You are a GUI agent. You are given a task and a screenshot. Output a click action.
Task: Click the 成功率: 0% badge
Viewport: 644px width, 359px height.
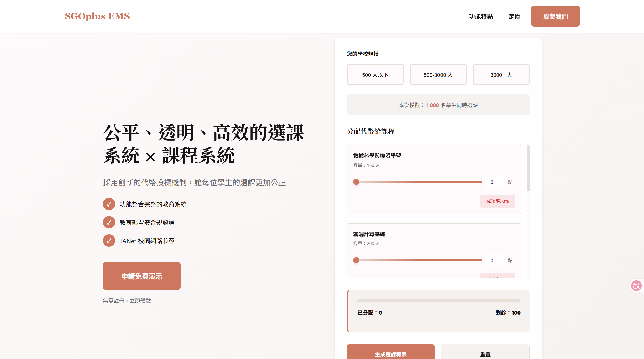(497, 201)
